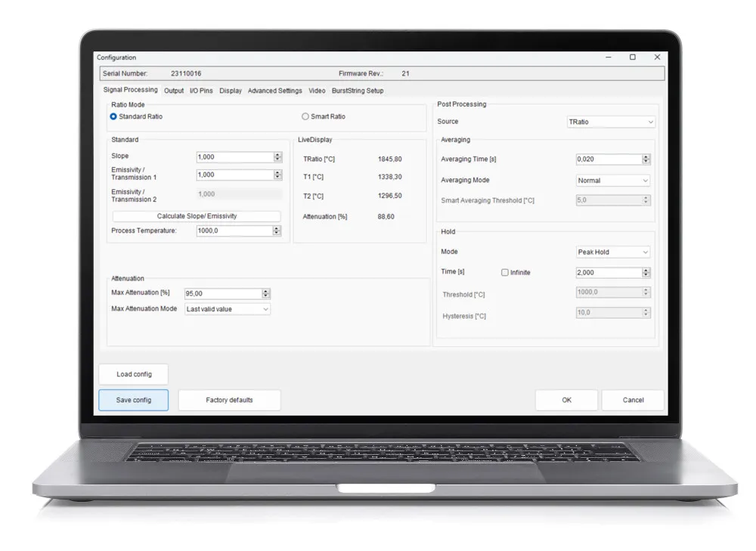Open the Advanced Settings tab
This screenshot has width=756, height=551.
(x=274, y=91)
